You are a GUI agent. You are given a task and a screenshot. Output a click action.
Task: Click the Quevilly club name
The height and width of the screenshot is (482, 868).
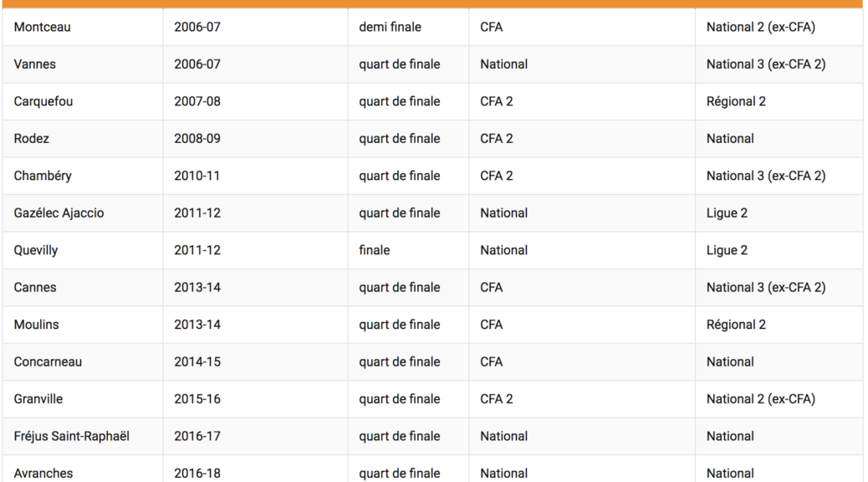coord(36,250)
